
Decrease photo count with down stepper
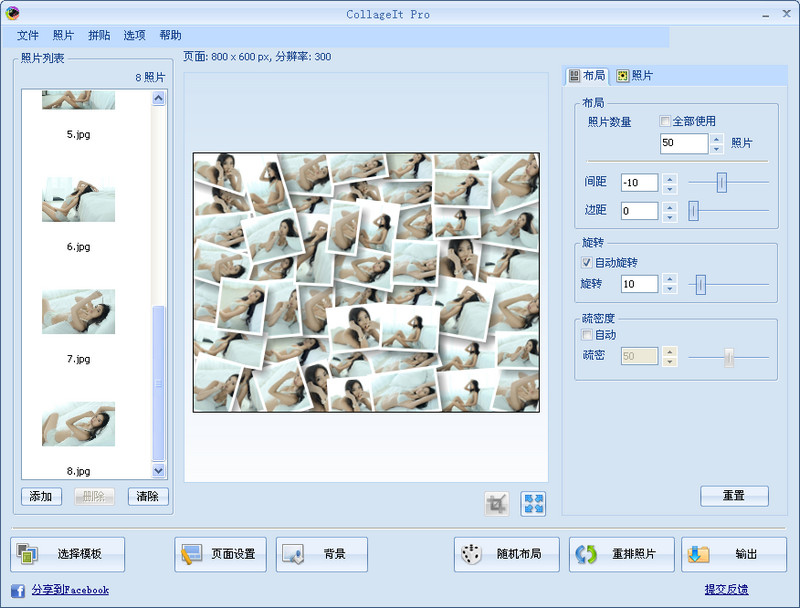(717, 149)
